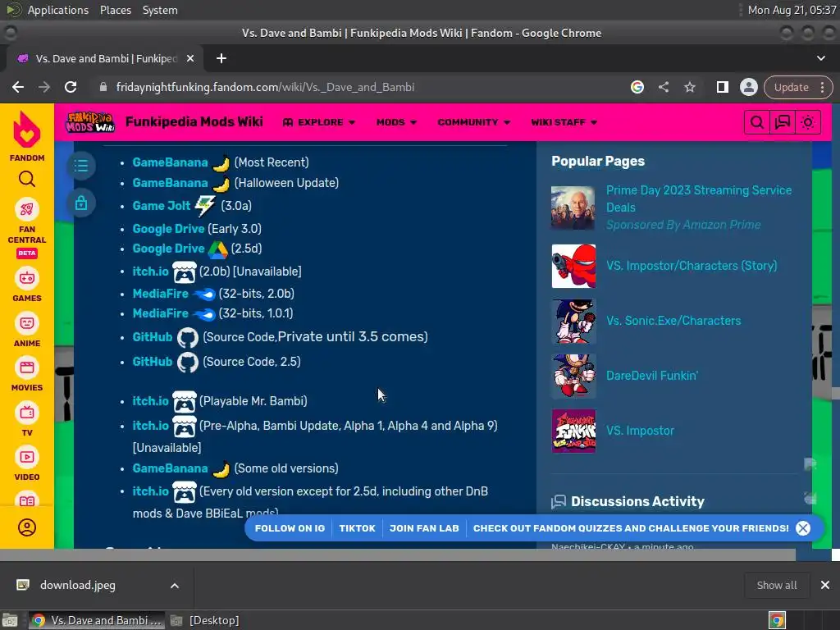
Task: Expand the Explore dropdown menu
Action: 319,123
